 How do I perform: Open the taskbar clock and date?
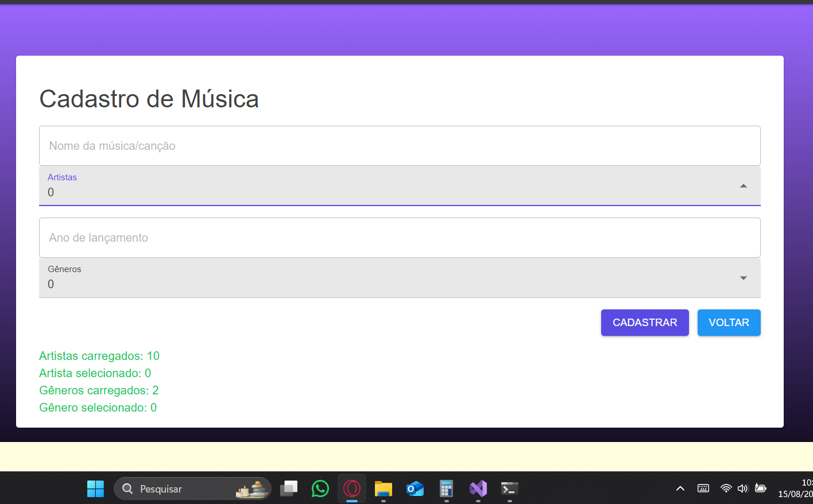(x=795, y=489)
